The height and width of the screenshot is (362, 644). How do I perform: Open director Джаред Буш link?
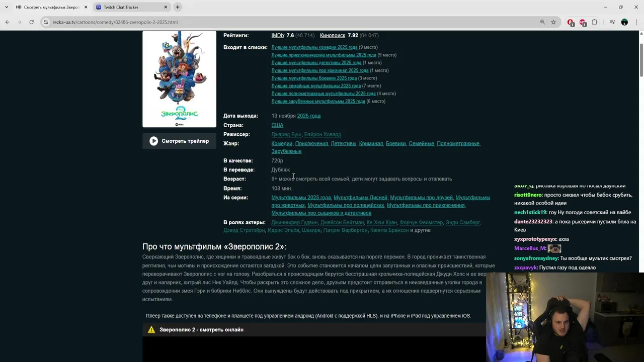(x=286, y=134)
